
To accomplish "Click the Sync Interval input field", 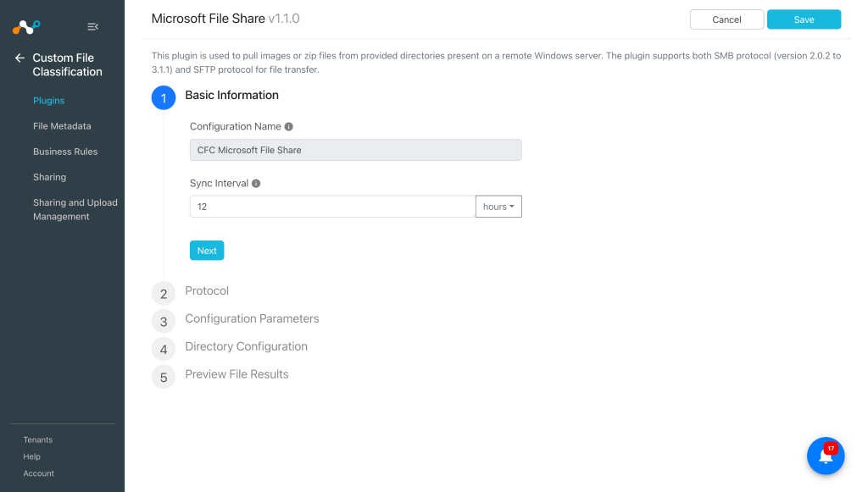I will (332, 206).
